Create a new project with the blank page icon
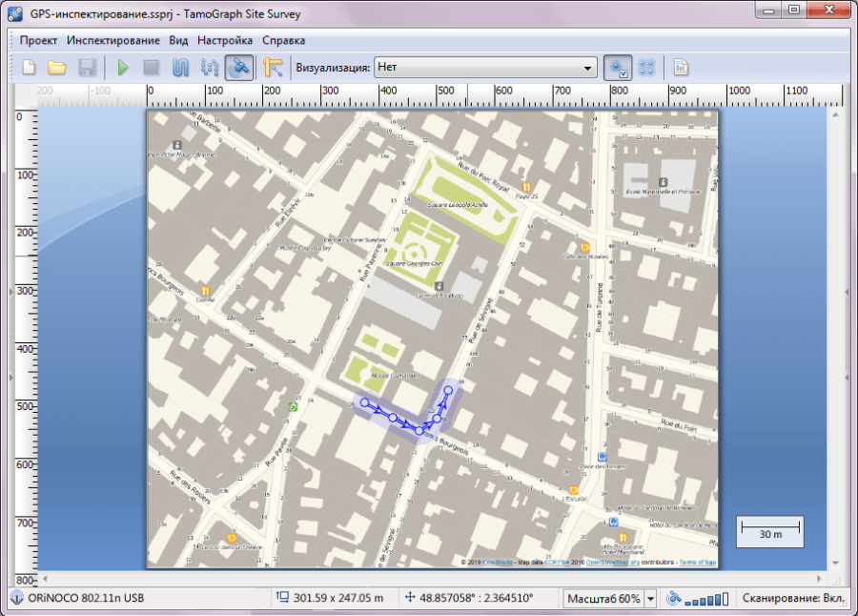This screenshot has width=858, height=616. coord(29,68)
